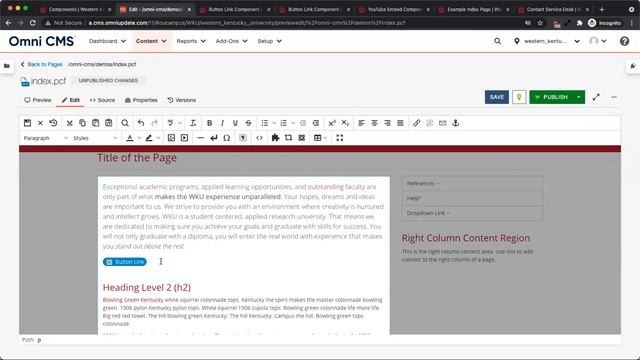Click the Remove link icon
Image resolution: width=640 pixels, height=360 pixels.
pos(429,123)
